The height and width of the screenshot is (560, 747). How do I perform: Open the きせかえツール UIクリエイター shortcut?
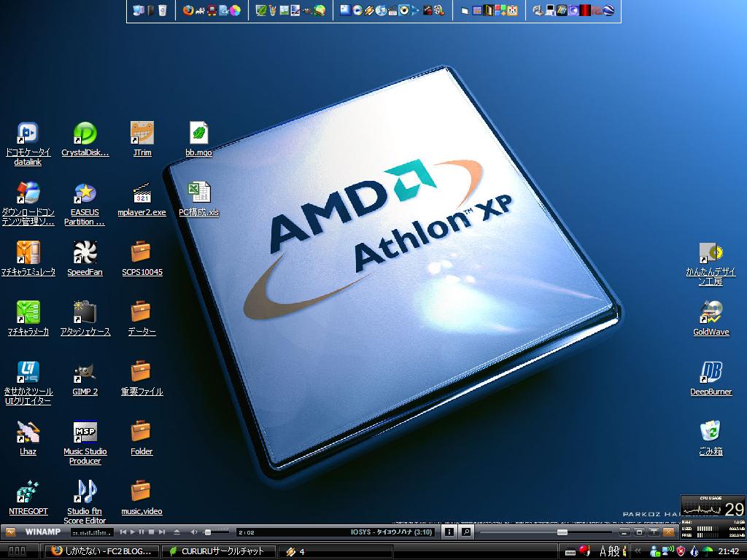pos(28,384)
